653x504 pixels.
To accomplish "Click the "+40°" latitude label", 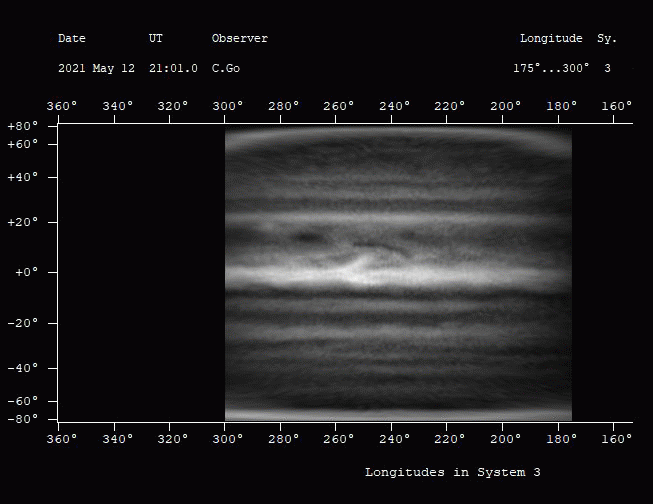I will coord(23,177).
